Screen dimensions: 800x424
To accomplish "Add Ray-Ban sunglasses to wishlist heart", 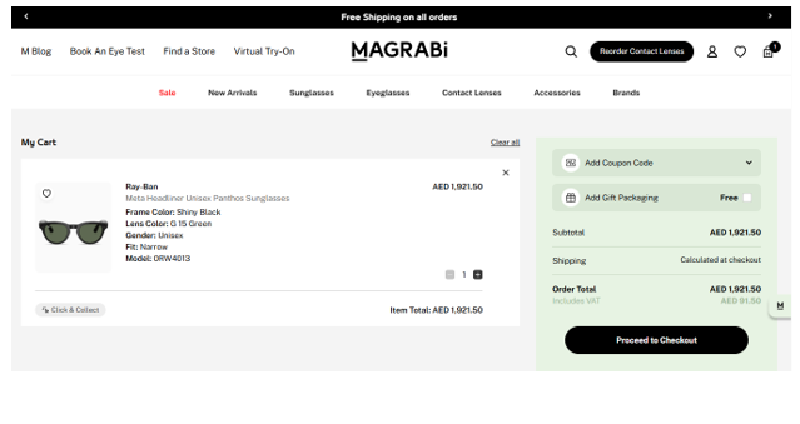I will [x=46, y=193].
